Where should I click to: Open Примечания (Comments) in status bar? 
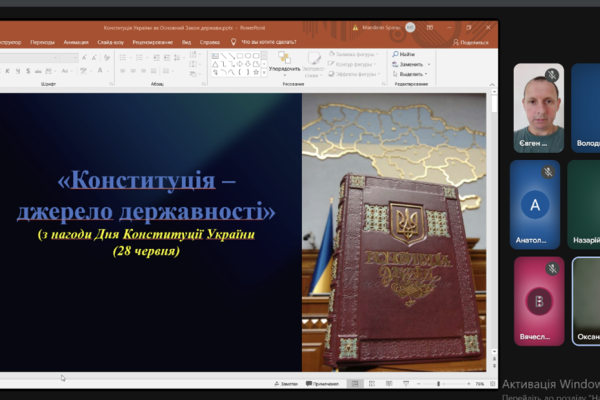[x=321, y=384]
